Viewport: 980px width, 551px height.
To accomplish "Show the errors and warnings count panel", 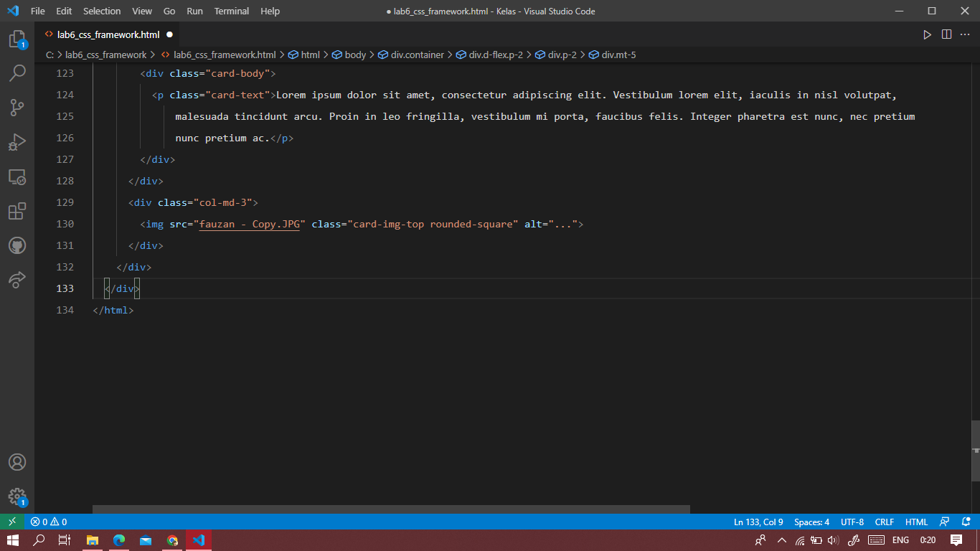I will (49, 522).
